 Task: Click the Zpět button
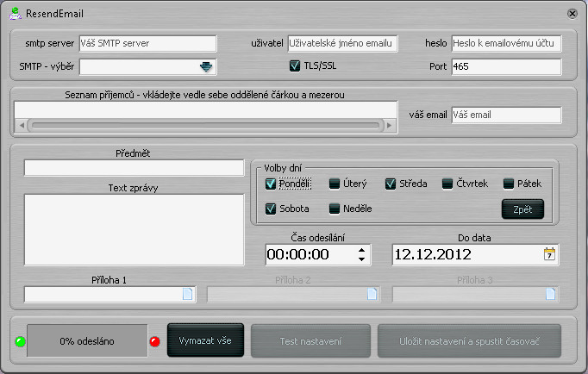point(522,209)
